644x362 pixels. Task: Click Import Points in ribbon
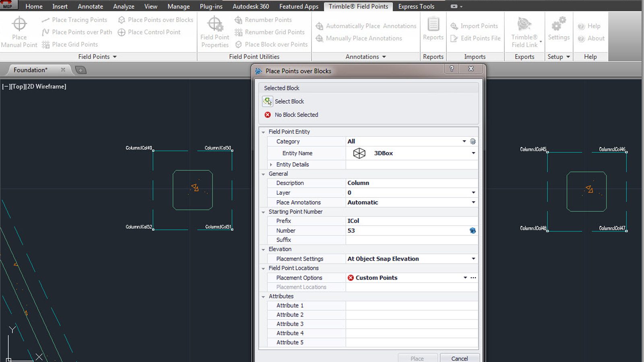pyautogui.click(x=475, y=26)
